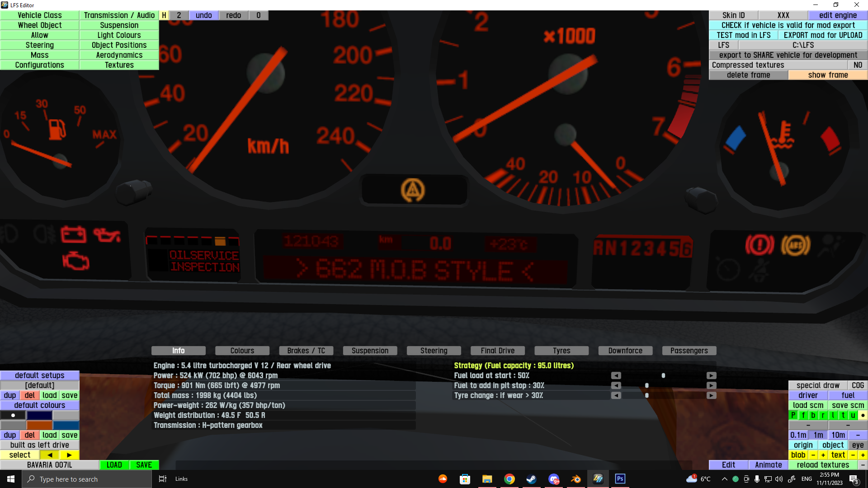Select the 'P' view shortcut button
Viewport: 868px width, 488px height.
(x=793, y=415)
